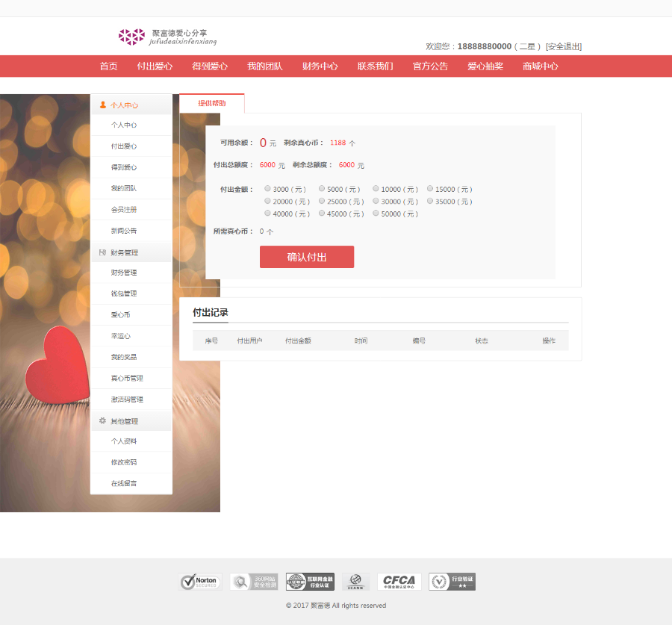Click the username 18888880000 in header

pyautogui.click(x=485, y=46)
